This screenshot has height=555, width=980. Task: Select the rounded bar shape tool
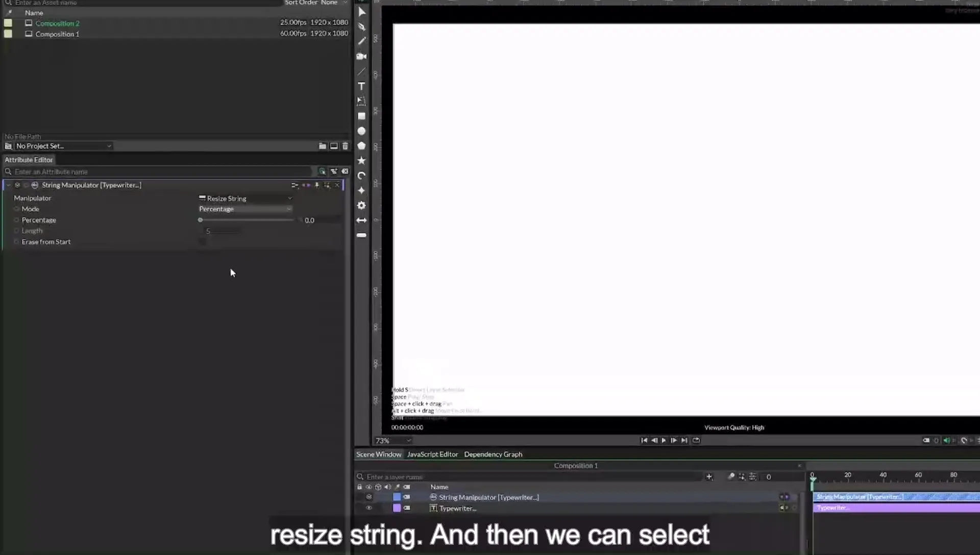(x=361, y=235)
